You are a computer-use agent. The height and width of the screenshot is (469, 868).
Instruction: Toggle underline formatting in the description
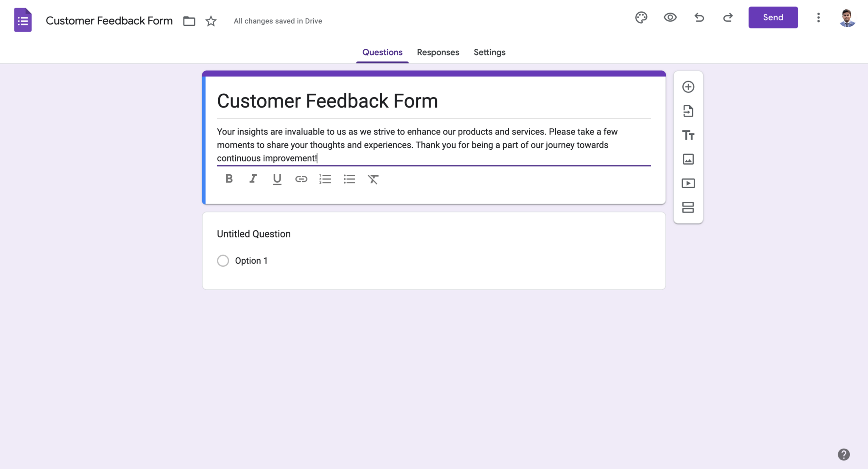tap(277, 179)
